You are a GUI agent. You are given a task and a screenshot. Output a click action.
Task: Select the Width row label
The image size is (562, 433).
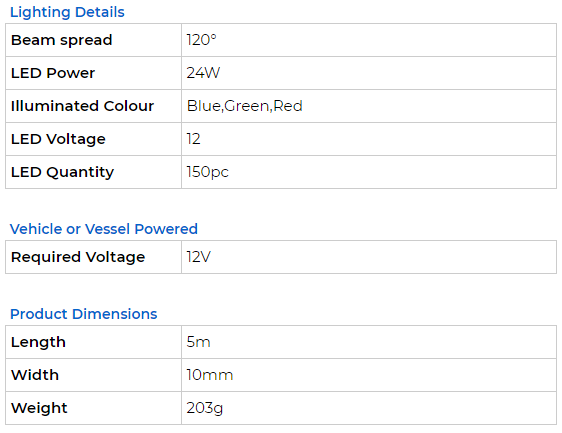click(x=35, y=375)
